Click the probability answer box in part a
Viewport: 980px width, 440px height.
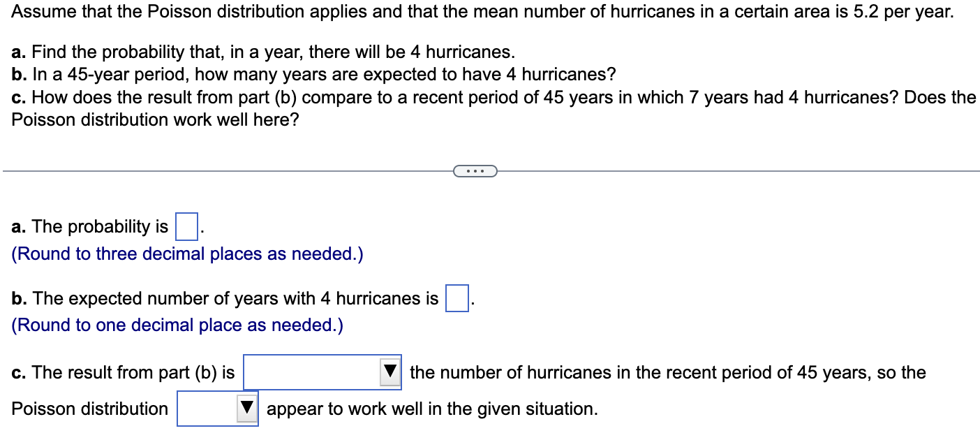[x=186, y=226]
